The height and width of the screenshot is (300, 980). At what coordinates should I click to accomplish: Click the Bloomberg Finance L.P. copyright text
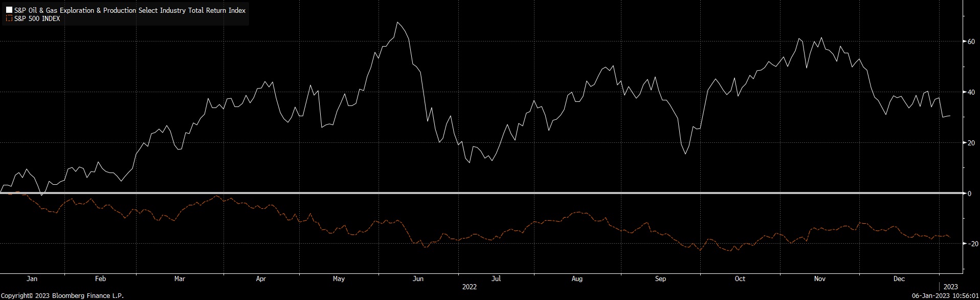[x=62, y=296]
